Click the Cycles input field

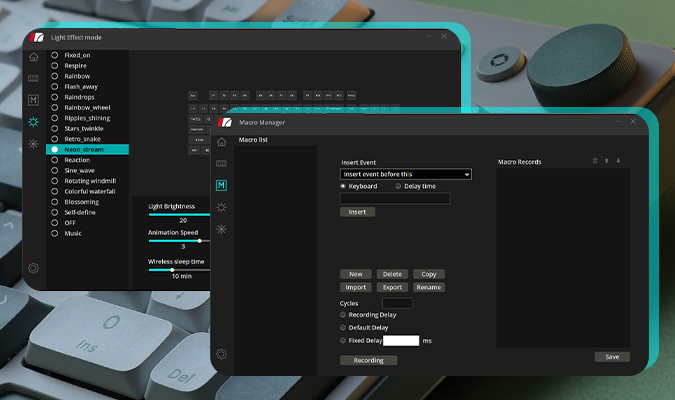tap(397, 303)
